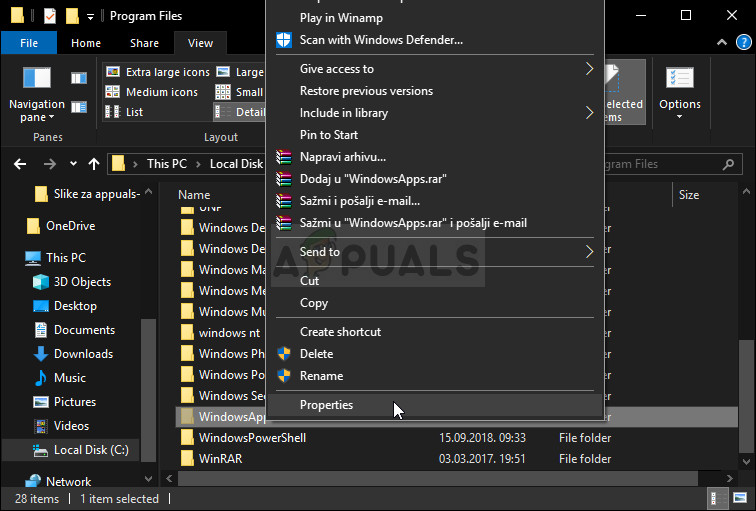Expand Include in library submenu

(434, 113)
